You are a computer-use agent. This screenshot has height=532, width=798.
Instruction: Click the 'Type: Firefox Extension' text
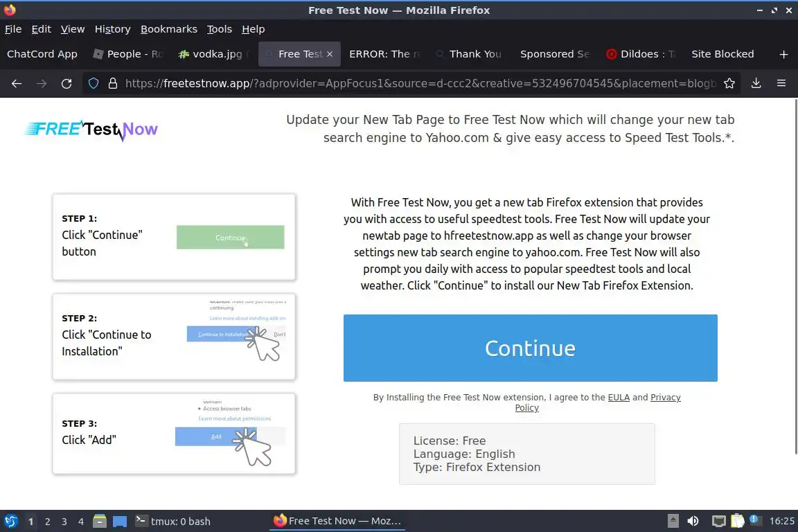(477, 468)
